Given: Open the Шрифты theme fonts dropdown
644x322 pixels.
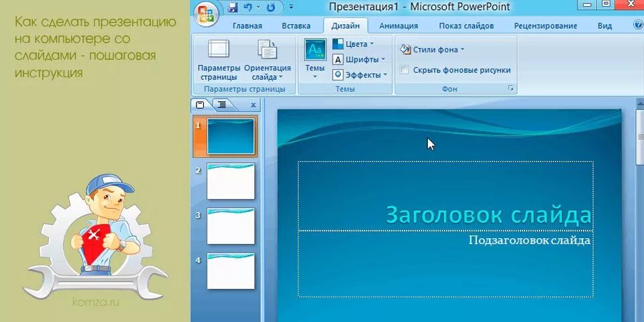Looking at the screenshot, I should coord(359,60).
